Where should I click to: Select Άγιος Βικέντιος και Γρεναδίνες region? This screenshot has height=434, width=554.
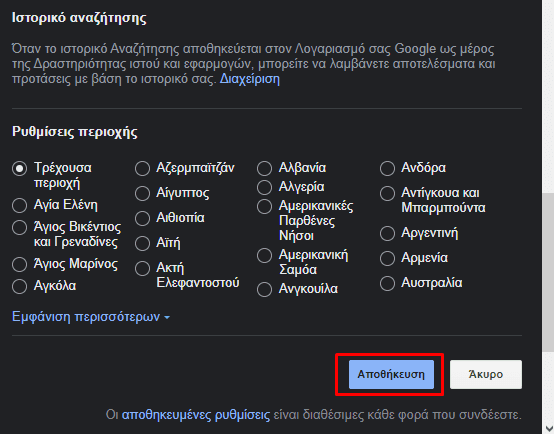pos(19,228)
